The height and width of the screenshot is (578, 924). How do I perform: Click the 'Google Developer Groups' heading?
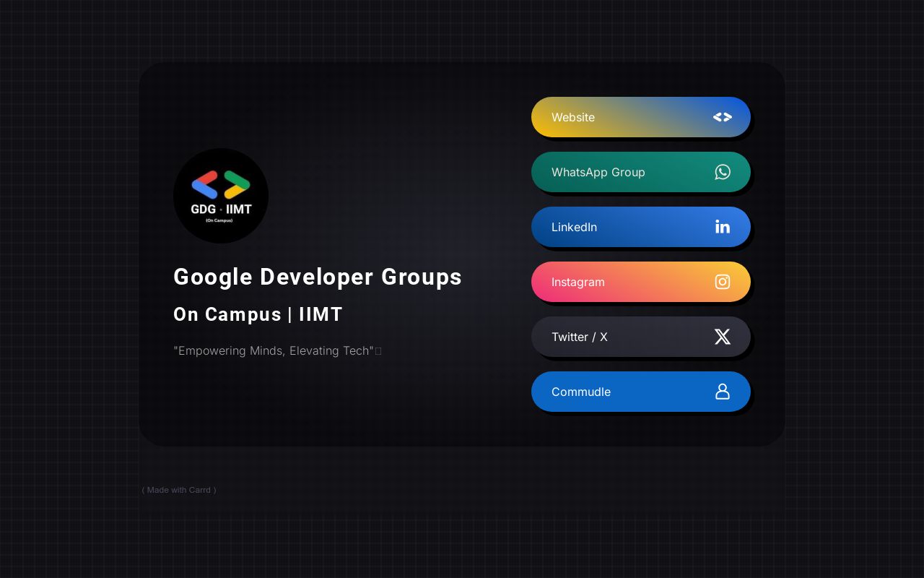click(317, 277)
